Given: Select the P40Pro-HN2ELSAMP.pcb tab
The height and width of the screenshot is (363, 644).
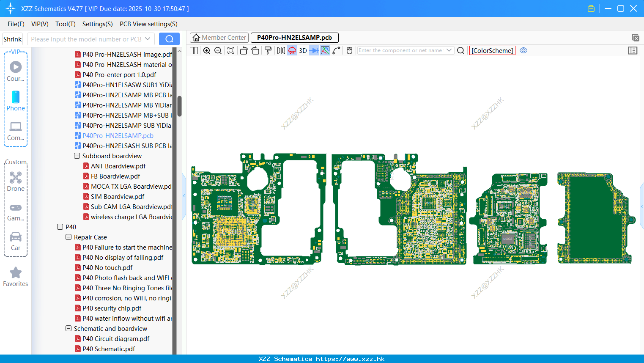Looking at the screenshot, I should coord(294,38).
